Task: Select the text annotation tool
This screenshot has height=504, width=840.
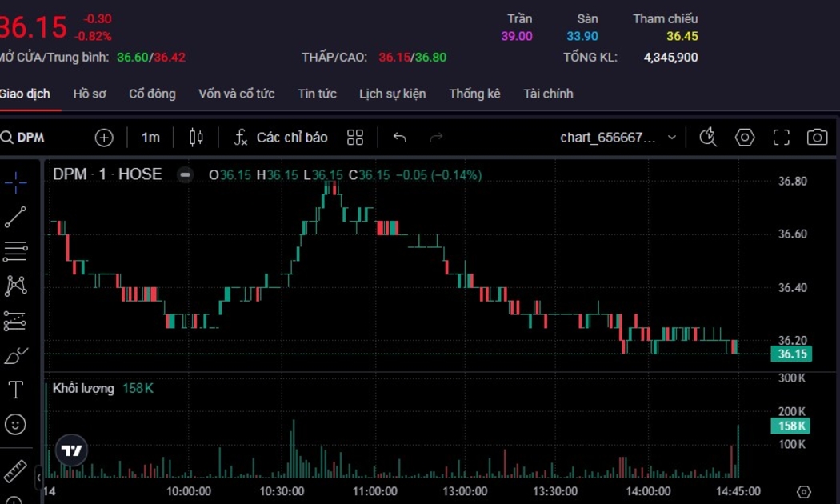Action: coord(15,390)
